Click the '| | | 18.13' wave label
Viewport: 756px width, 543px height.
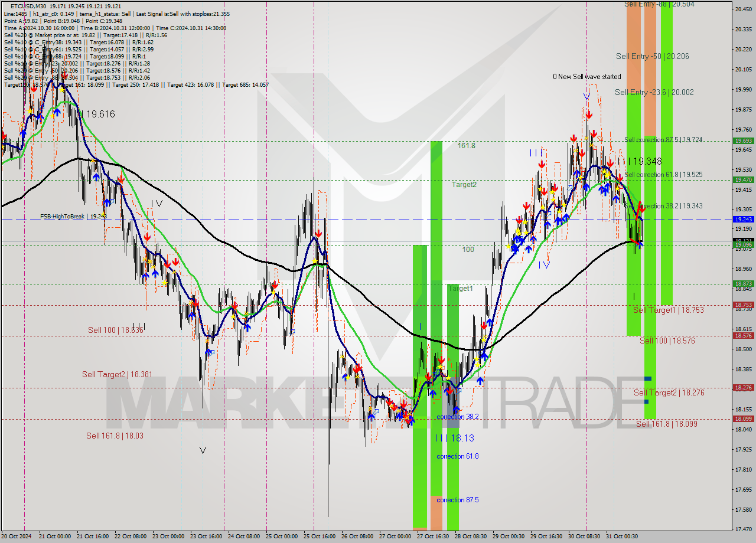point(454,438)
